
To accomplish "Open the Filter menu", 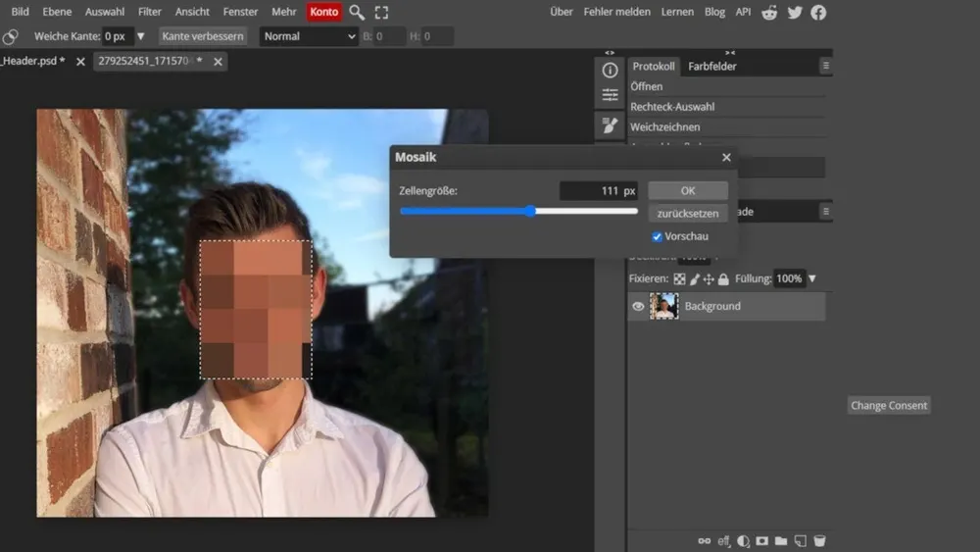I will click(x=150, y=12).
